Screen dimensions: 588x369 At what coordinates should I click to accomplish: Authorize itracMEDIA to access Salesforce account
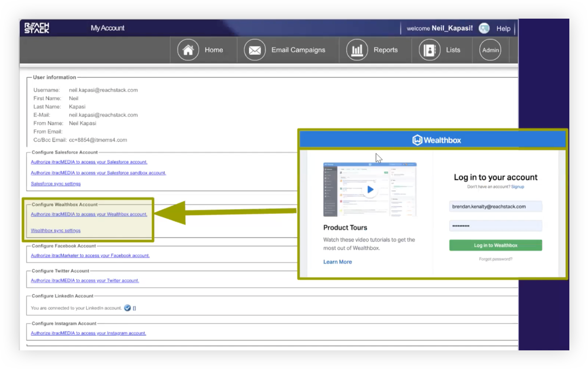pos(89,162)
